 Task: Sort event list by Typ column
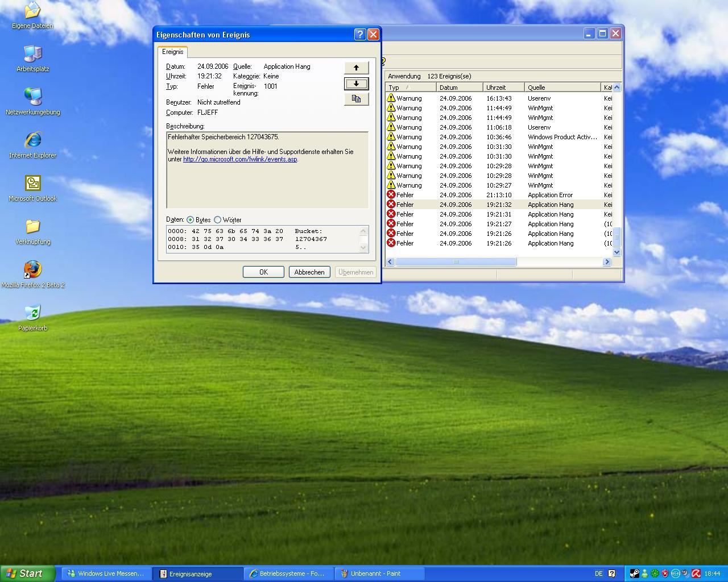coord(411,88)
